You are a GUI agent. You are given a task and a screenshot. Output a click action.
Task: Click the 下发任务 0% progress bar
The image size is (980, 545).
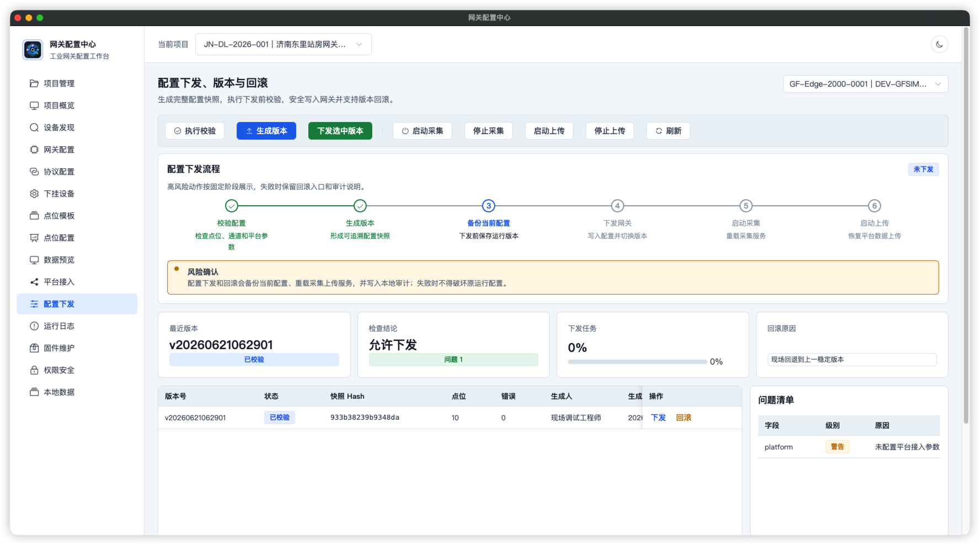click(x=638, y=362)
